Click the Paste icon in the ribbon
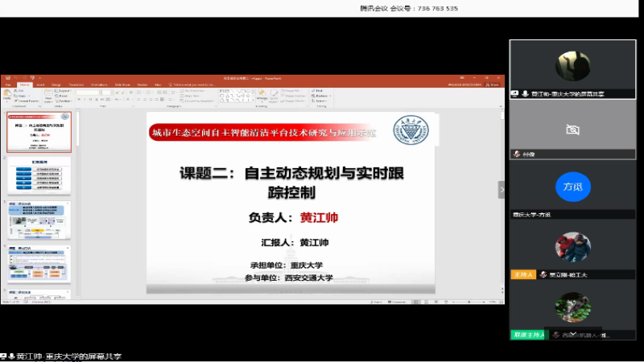 coord(8,95)
